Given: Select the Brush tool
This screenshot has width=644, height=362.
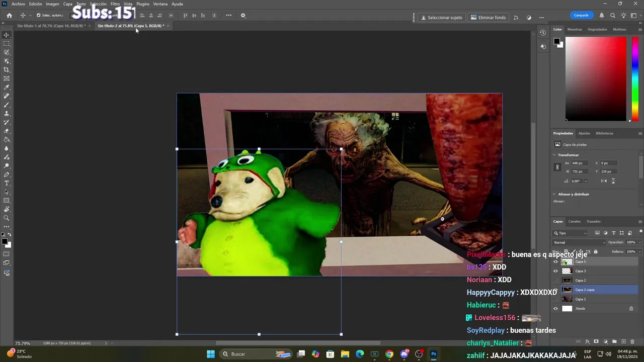Looking at the screenshot, I should (7, 105).
